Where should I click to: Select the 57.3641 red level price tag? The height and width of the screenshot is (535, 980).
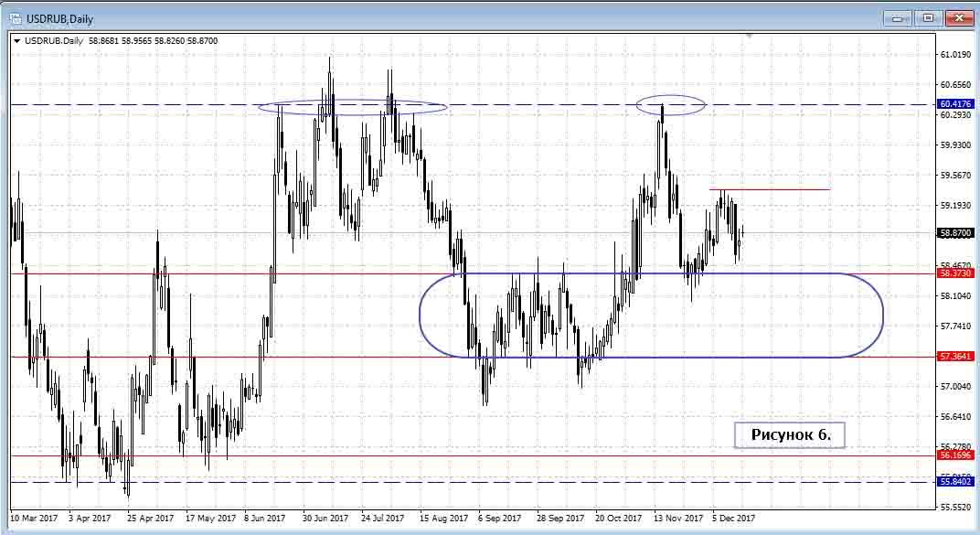[x=955, y=357]
